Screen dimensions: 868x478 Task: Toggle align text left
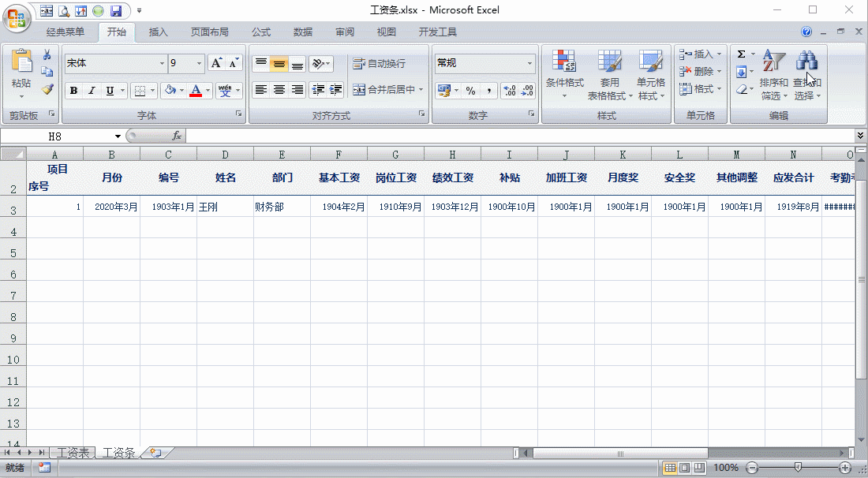[261, 90]
